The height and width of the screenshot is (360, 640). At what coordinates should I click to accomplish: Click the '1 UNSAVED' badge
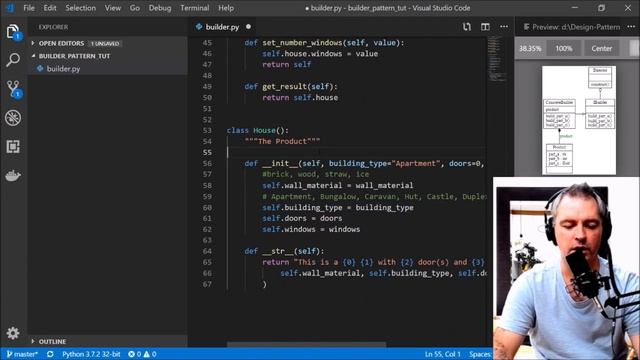pos(105,44)
